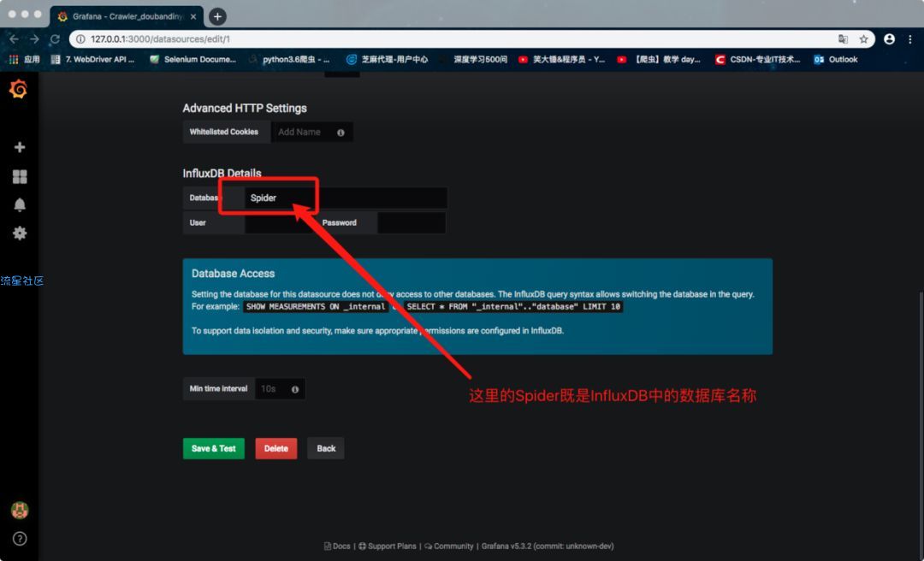
Task: Open the Configuration gear icon in sidebar
Action: [x=20, y=233]
